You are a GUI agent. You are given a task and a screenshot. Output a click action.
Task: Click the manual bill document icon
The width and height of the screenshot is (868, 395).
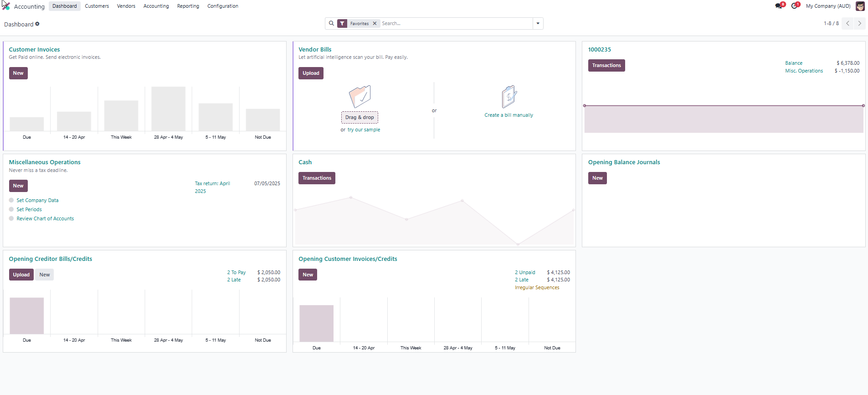tap(508, 96)
